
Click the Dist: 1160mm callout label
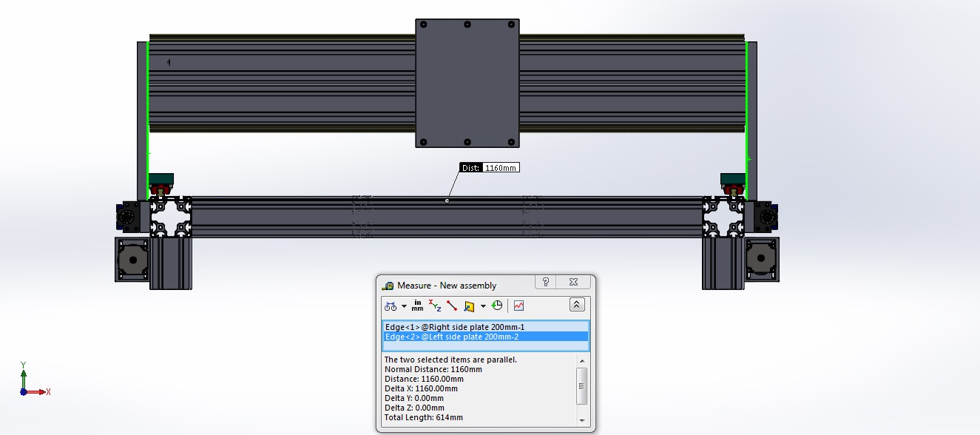pos(490,168)
